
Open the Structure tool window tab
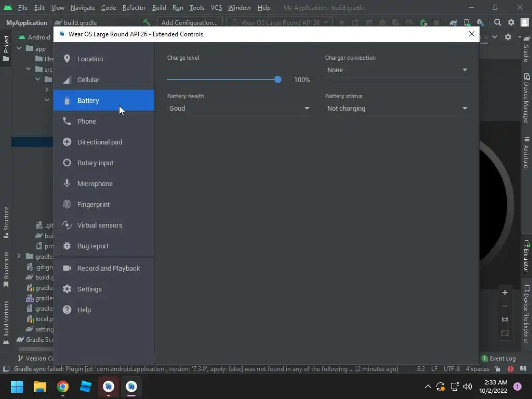tap(6, 222)
